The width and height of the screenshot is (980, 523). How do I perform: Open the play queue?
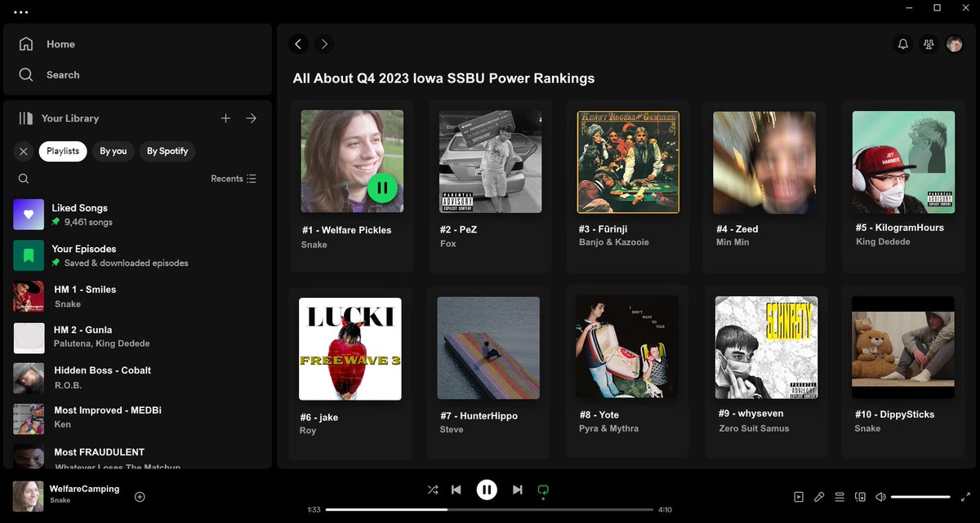[840, 497]
